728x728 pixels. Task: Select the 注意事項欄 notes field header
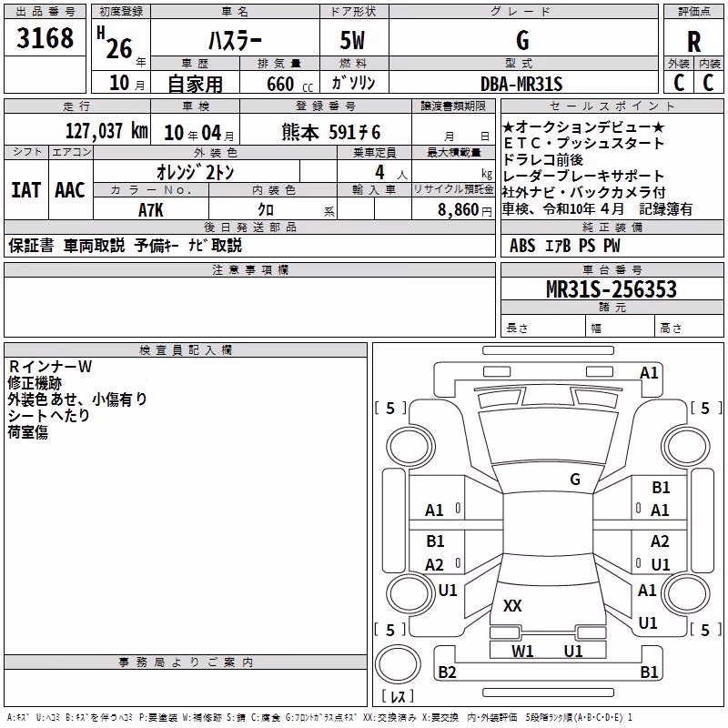click(x=249, y=269)
